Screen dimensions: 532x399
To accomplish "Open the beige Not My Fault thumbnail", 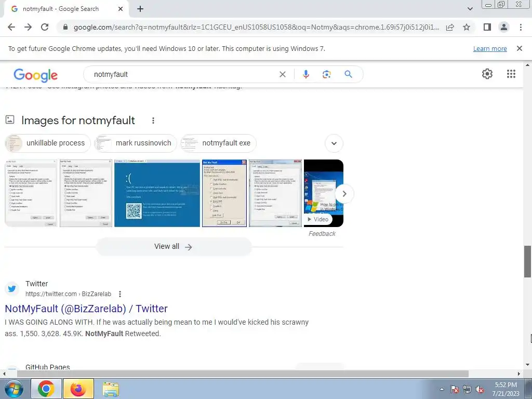I will [224, 193].
